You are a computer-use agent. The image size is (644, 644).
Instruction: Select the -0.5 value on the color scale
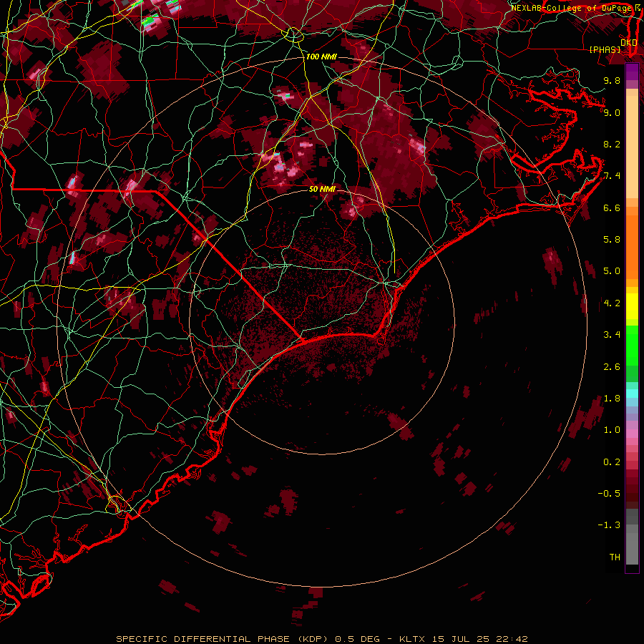pos(609,494)
